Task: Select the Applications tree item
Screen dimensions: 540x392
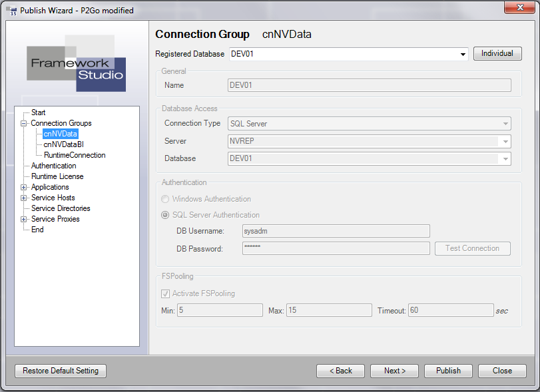Action: pyautogui.click(x=50, y=187)
